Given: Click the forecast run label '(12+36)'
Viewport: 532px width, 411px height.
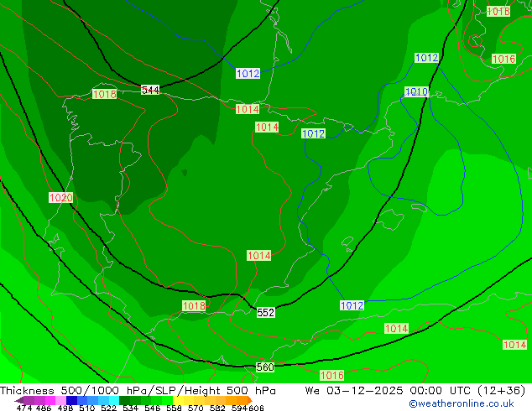Looking at the screenshot, I should click(502, 391).
